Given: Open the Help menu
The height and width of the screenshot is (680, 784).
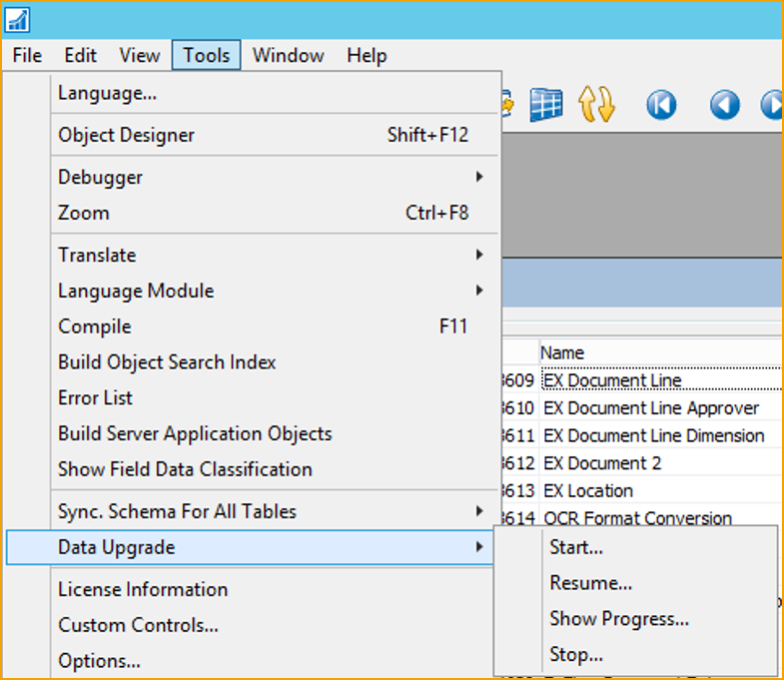Looking at the screenshot, I should (367, 55).
